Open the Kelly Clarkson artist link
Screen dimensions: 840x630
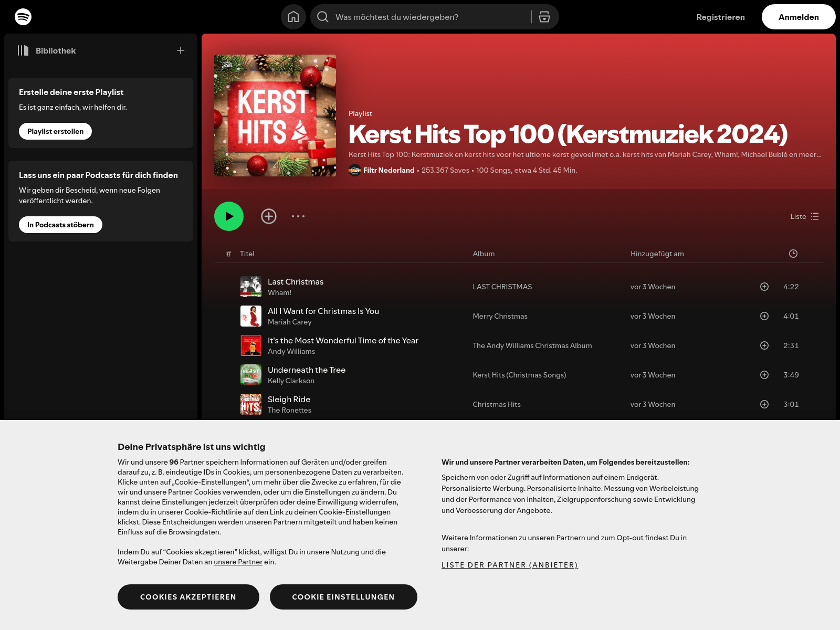(x=291, y=381)
